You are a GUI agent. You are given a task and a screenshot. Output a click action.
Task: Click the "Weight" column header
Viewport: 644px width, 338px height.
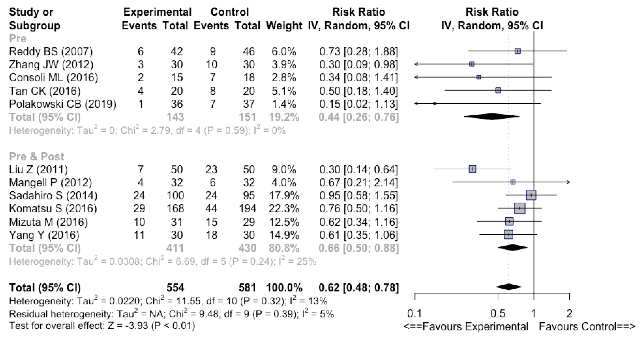point(284,25)
